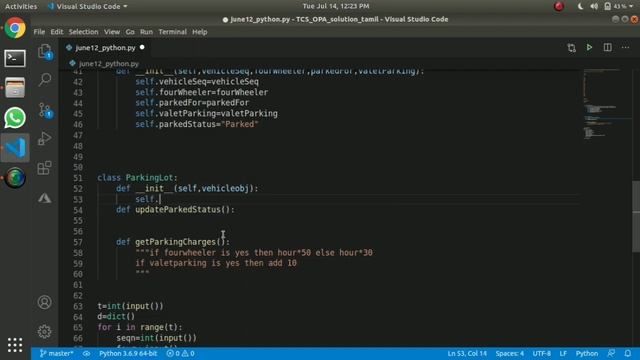Open Files manager from dock

(15, 88)
